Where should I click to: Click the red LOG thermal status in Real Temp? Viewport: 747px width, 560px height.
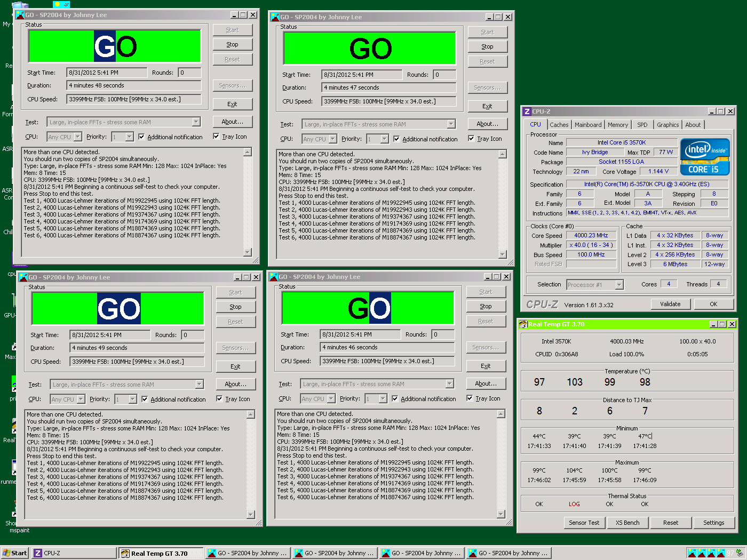point(574,504)
